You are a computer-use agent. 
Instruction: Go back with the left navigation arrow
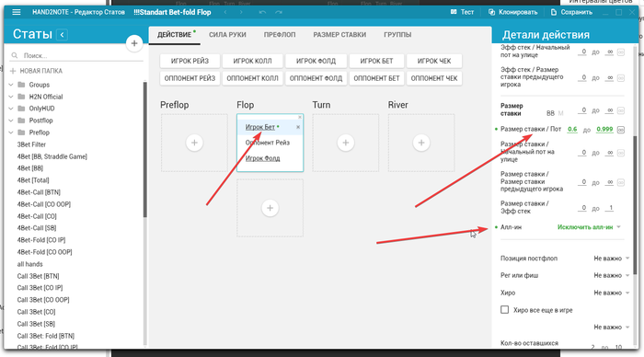coord(225,12)
